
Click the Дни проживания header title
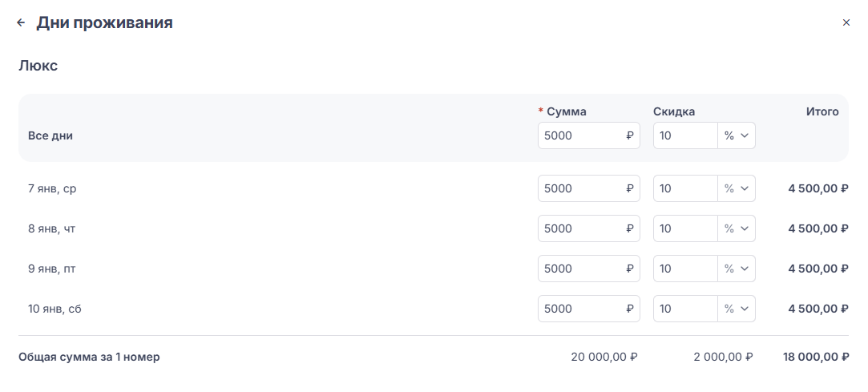pyautogui.click(x=104, y=23)
